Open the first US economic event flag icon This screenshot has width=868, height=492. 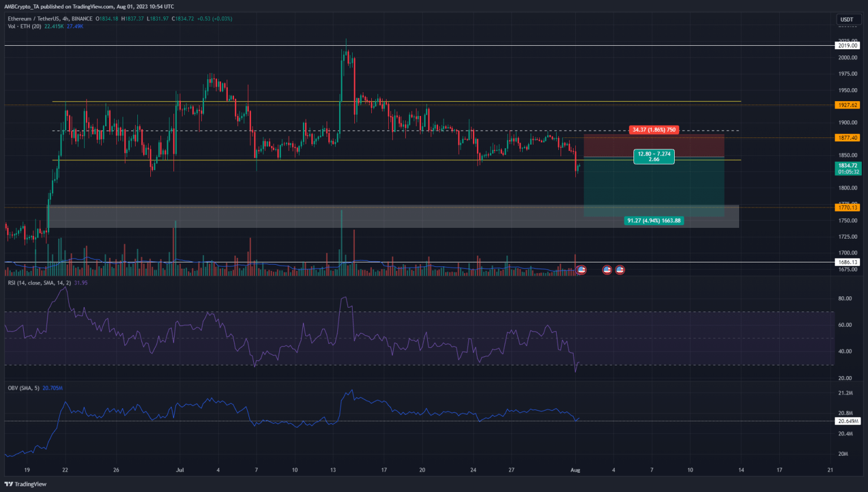[581, 270]
